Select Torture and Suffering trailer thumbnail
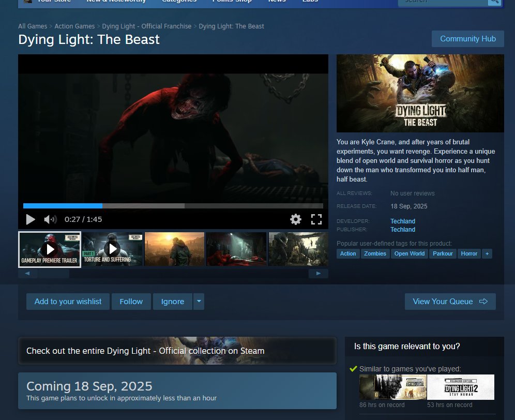Screen dimensions: 515x420 pos(112,249)
